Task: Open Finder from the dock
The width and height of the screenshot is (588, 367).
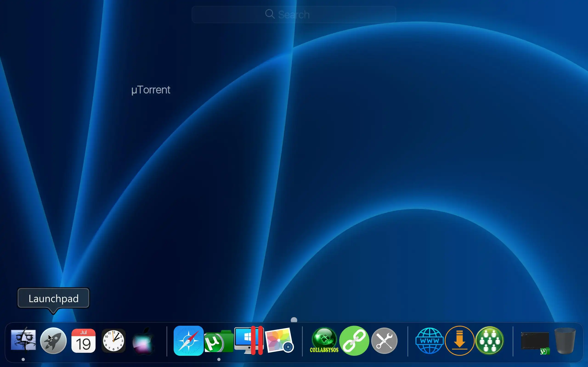Action: (x=23, y=340)
